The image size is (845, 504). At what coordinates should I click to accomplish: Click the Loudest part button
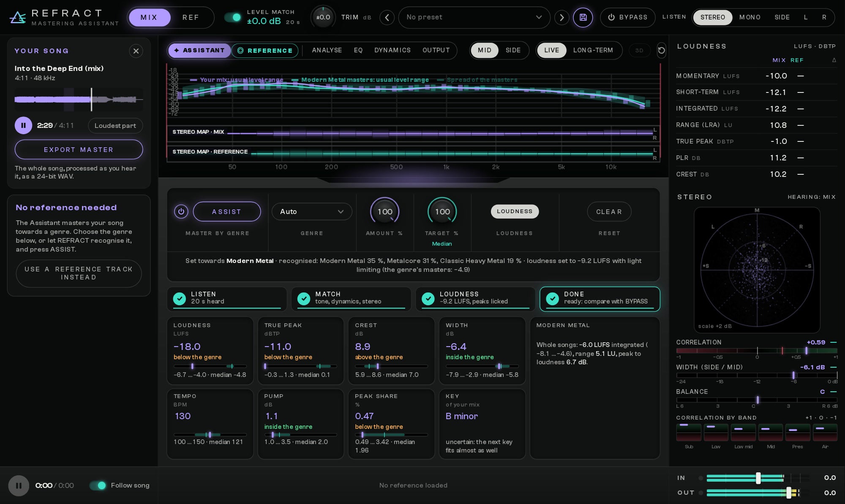[x=115, y=125]
